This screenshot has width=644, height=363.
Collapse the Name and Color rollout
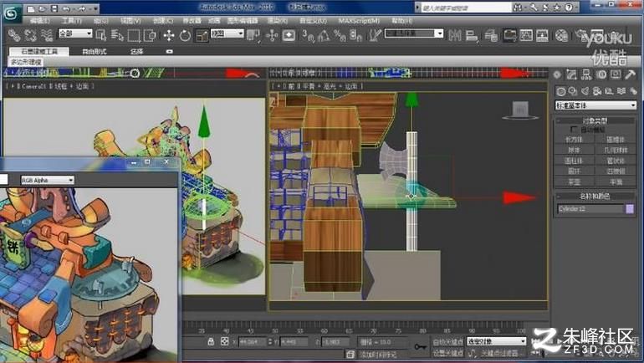(595, 197)
